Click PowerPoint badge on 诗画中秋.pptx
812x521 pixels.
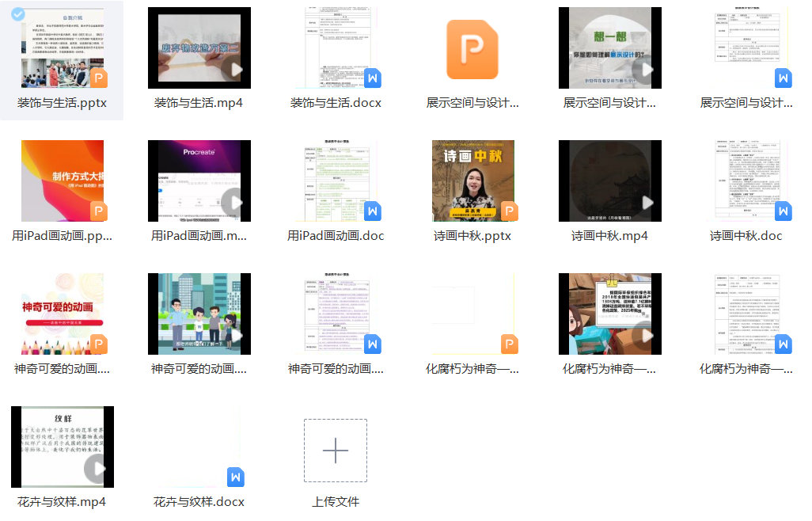(509, 211)
